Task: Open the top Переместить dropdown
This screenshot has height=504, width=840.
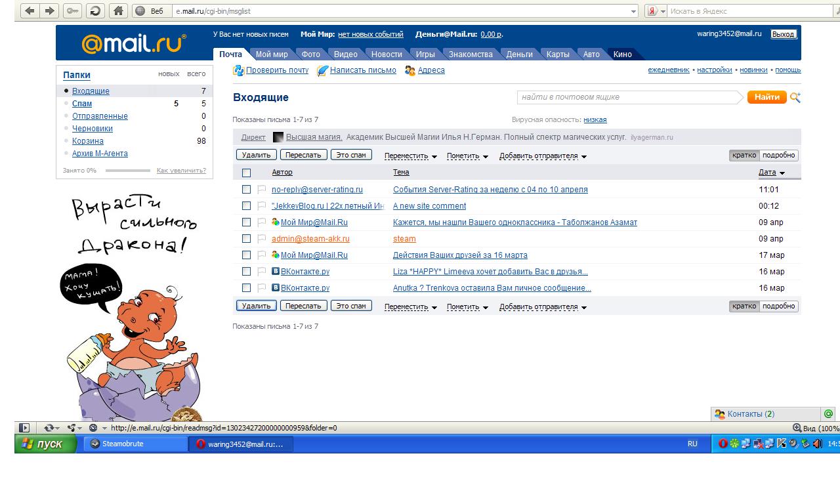Action: [x=411, y=156]
